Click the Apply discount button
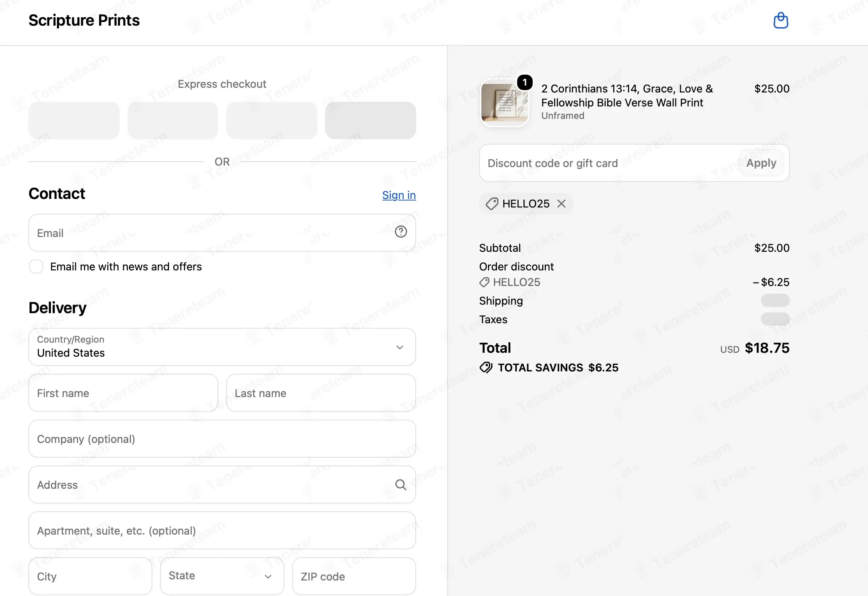Image resolution: width=868 pixels, height=596 pixels. click(x=761, y=163)
